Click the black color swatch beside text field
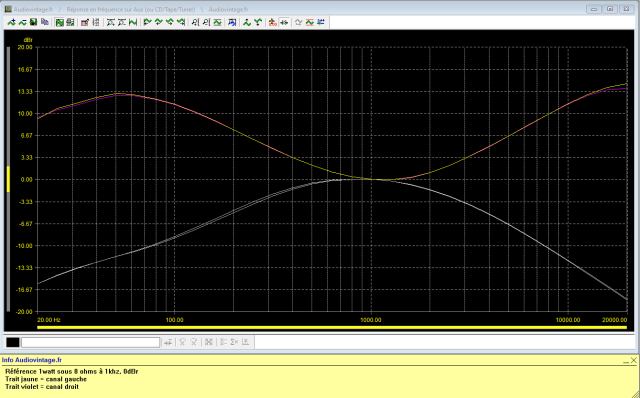The image size is (640, 398). coord(13,342)
